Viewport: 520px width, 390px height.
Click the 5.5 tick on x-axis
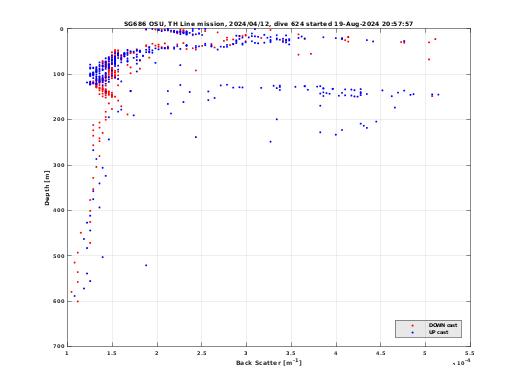[x=470, y=353]
